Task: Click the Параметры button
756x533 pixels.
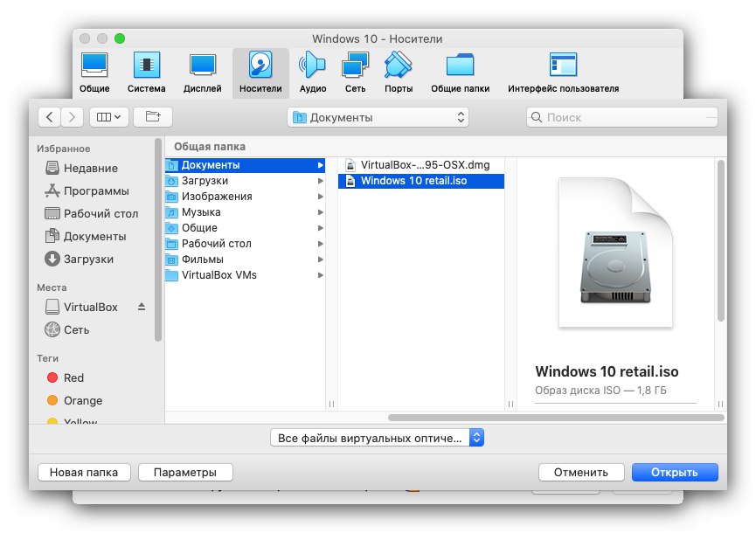Action: pos(185,473)
